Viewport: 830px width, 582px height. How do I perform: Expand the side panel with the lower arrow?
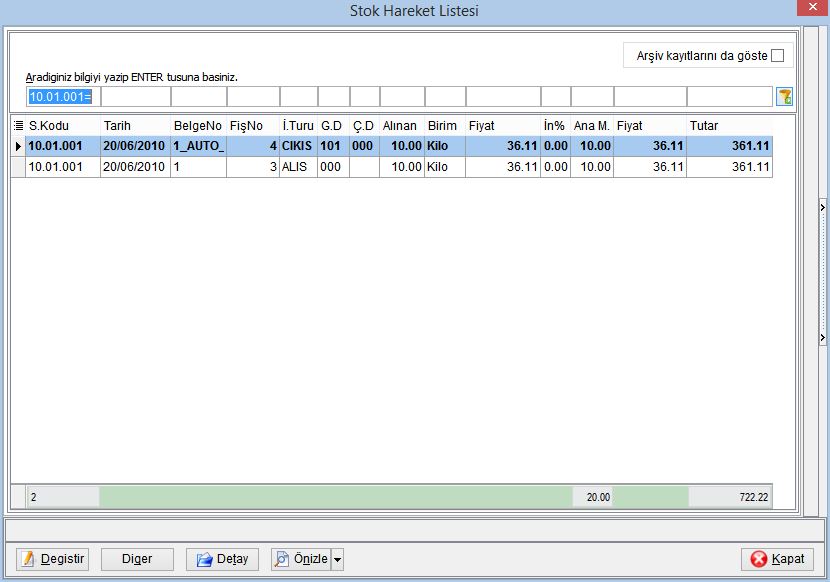[x=823, y=337]
